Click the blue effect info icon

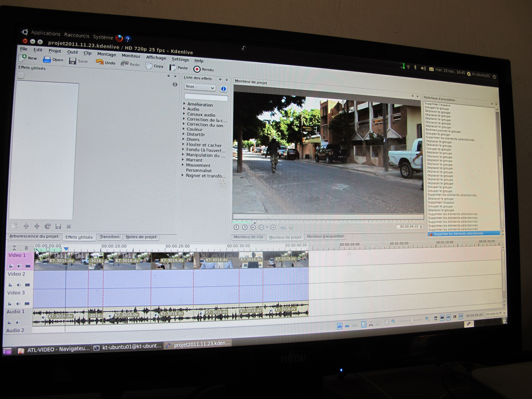[x=223, y=89]
